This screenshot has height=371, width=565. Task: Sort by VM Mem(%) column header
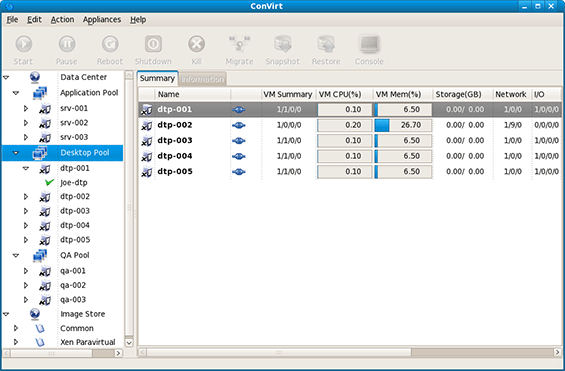[402, 94]
